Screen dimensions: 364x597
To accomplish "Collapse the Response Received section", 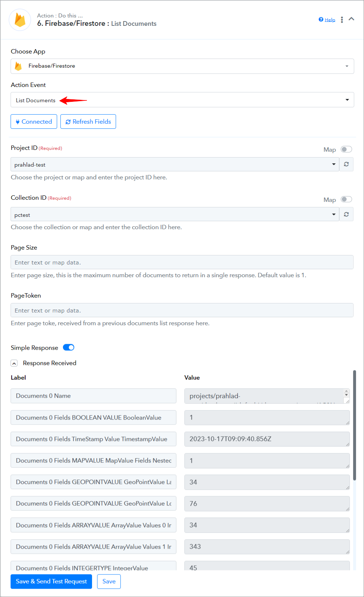I will coord(14,363).
